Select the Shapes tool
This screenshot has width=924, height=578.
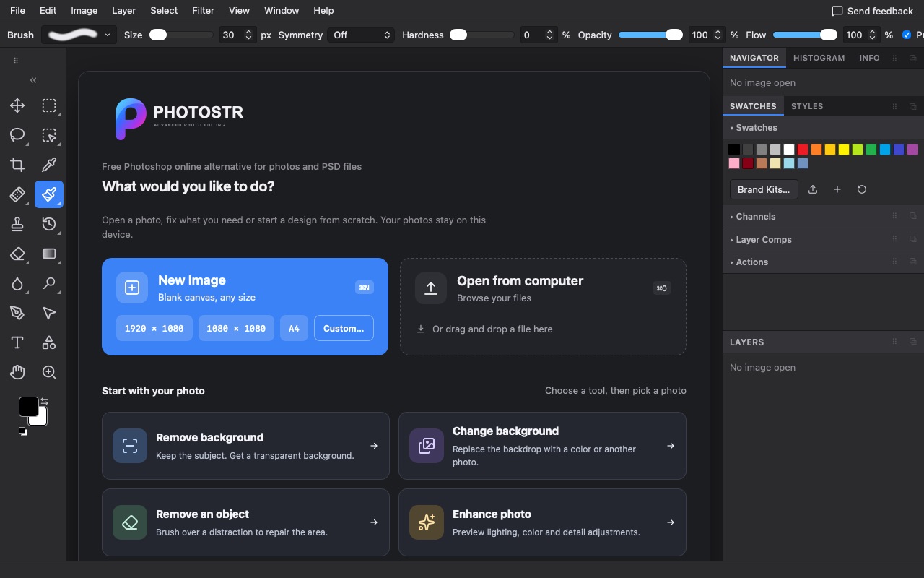coord(49,342)
